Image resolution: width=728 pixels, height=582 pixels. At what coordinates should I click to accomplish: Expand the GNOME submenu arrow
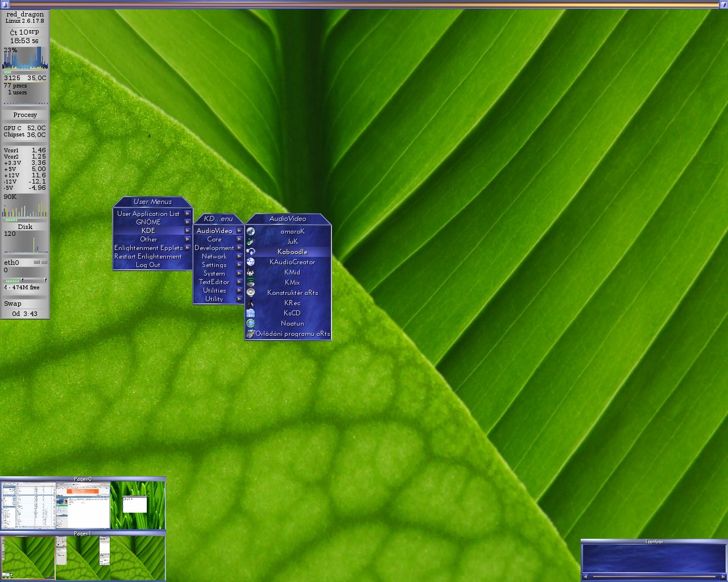coord(187,222)
